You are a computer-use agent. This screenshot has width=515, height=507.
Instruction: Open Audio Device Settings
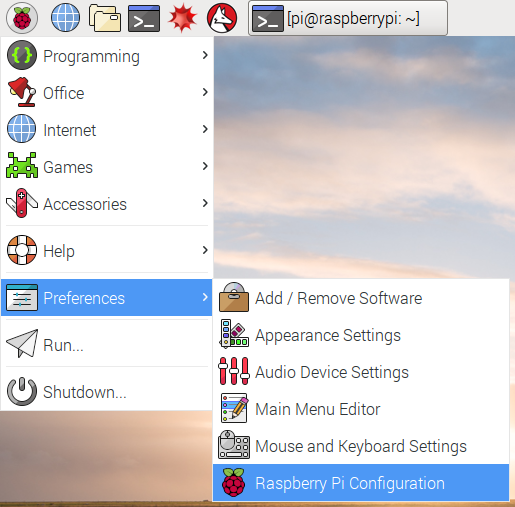(361, 371)
